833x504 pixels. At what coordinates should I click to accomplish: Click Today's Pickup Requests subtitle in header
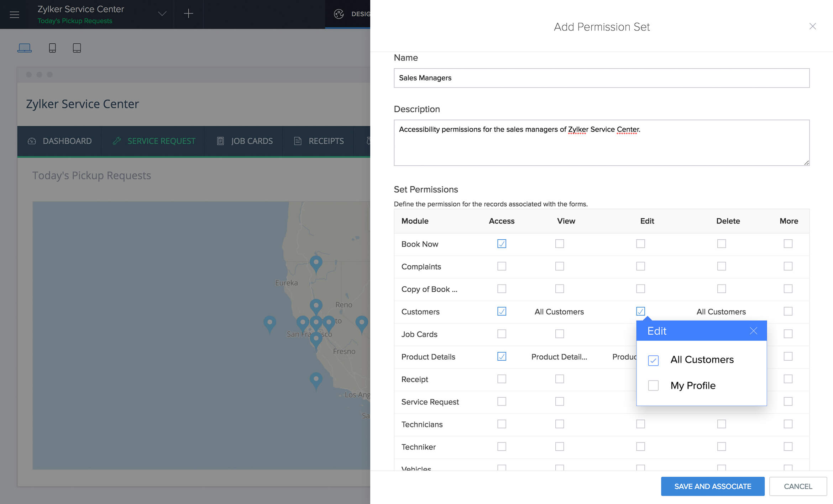(x=75, y=21)
